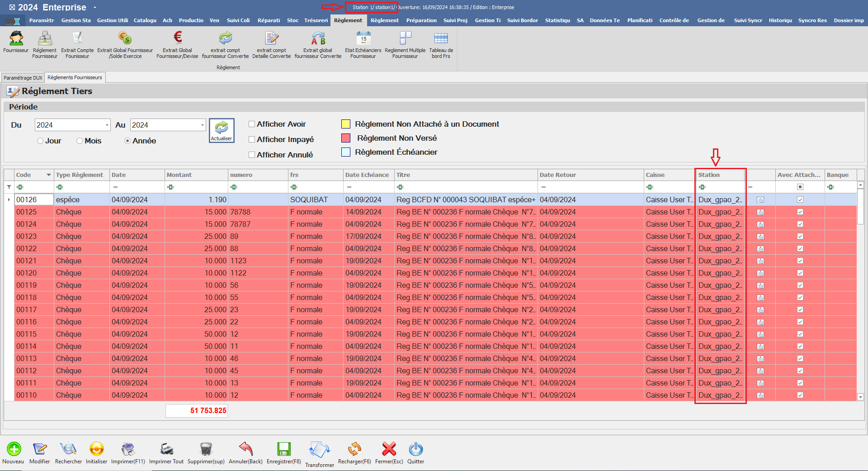Toggle Avec Attach checkbox for row 00120

[x=800, y=273]
